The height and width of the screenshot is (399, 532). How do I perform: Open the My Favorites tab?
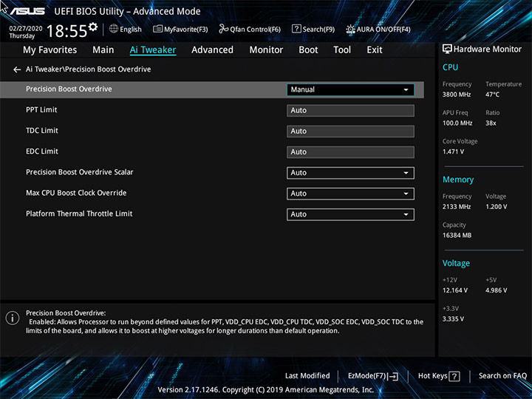(50, 50)
